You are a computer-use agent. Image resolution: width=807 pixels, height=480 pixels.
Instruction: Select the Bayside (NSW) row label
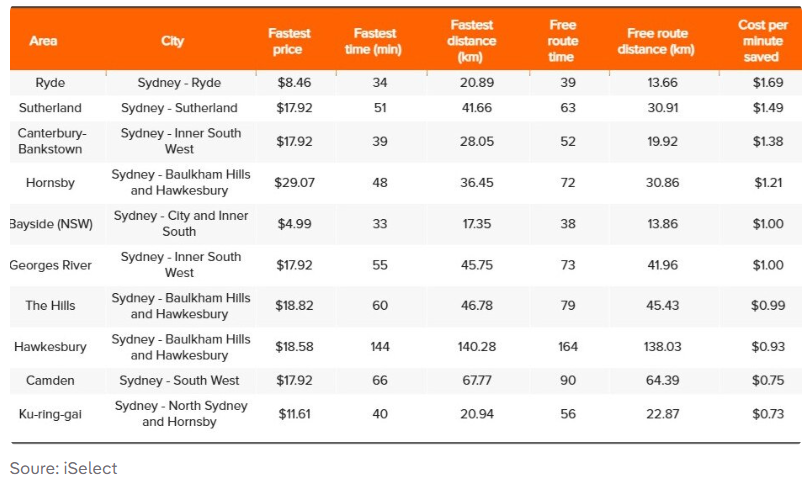point(50,224)
